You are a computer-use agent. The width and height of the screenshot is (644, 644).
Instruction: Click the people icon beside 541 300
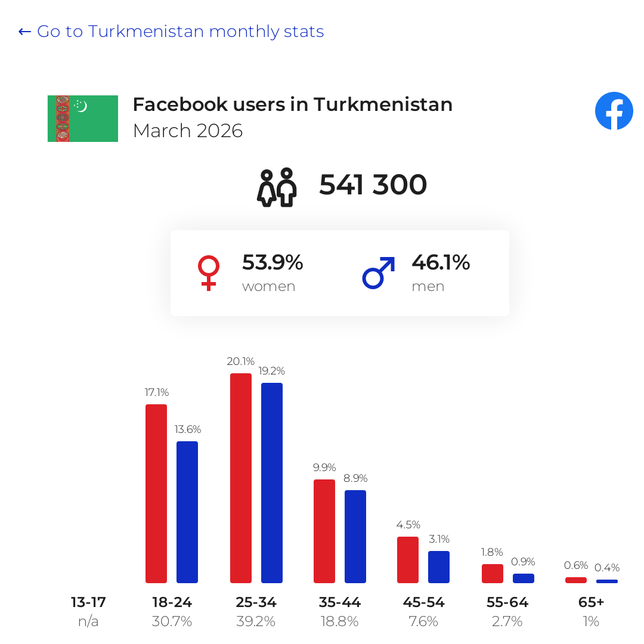(x=277, y=187)
